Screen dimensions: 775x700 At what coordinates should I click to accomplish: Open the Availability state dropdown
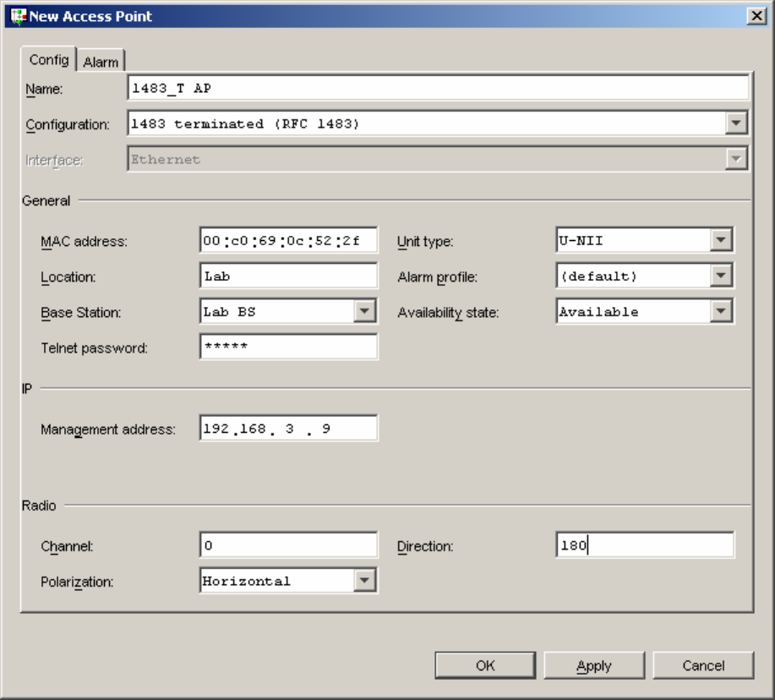pyautogui.click(x=721, y=311)
